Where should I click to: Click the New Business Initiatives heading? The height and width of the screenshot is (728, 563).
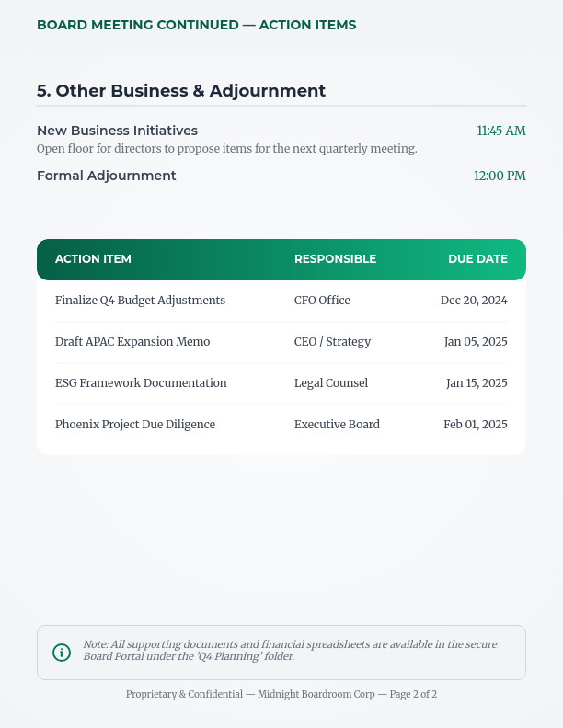117,131
